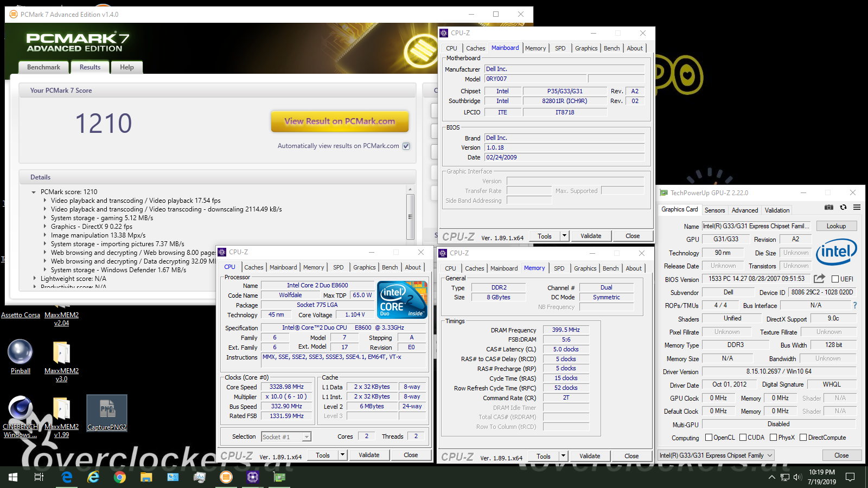Click Validate in CPU-Z Mainboard window
This screenshot has height=488, width=868.
click(x=591, y=236)
